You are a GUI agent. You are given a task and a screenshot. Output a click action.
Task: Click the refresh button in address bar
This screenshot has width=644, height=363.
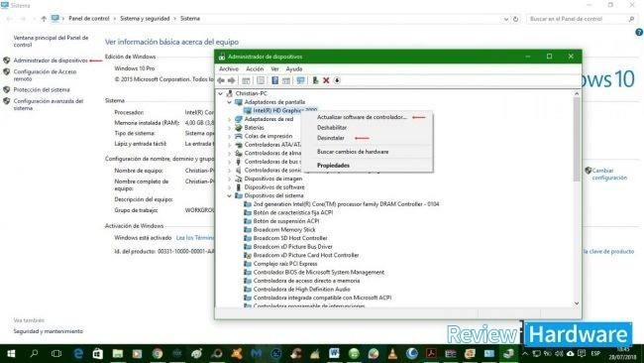coord(515,19)
